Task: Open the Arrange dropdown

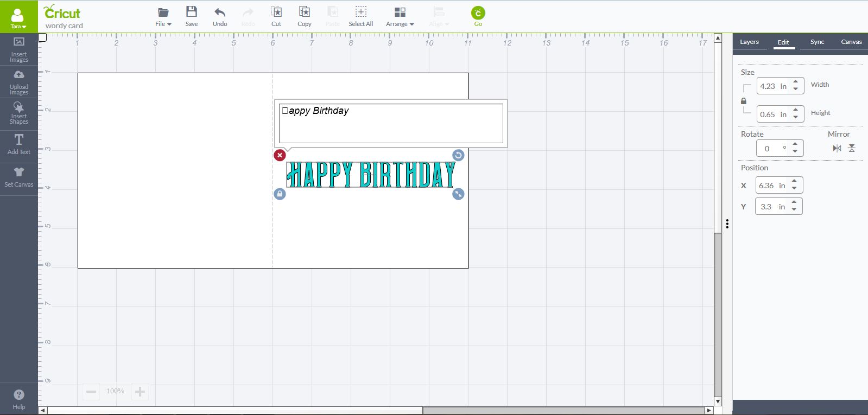Action: click(400, 17)
